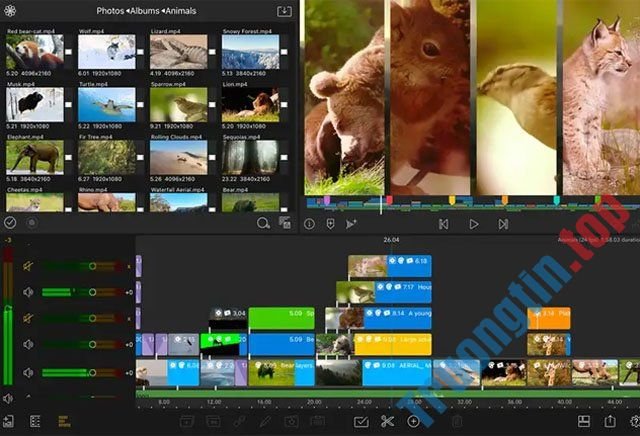Tap the circled checkmark icon under the library
The height and width of the screenshot is (436, 640).
click(x=10, y=222)
